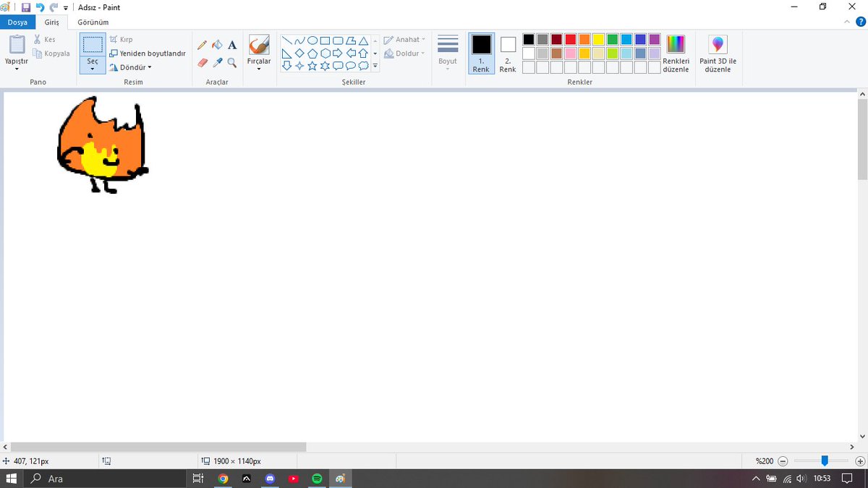The width and height of the screenshot is (868, 488).
Task: Click Yeniden boyutlandır resize button
Action: point(148,53)
